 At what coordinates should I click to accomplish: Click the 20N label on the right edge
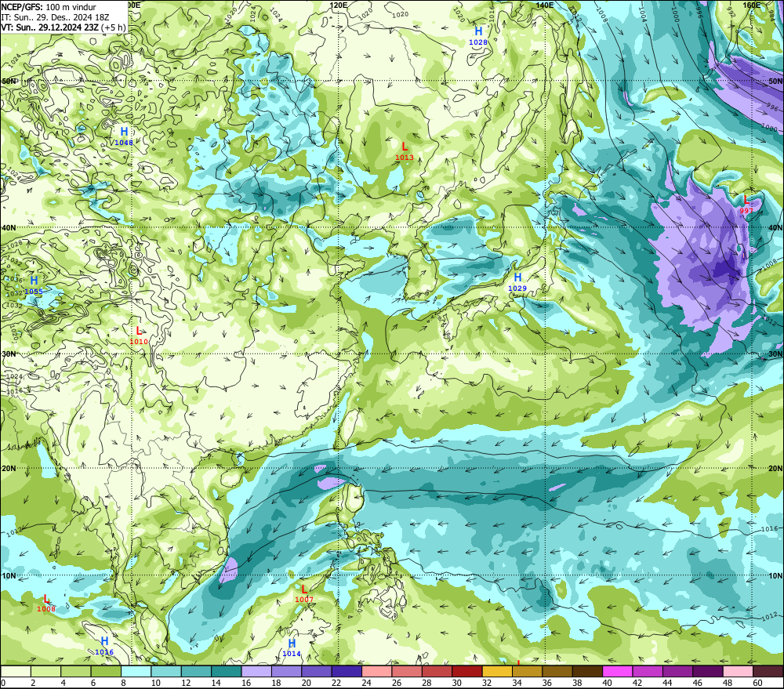[x=775, y=469]
